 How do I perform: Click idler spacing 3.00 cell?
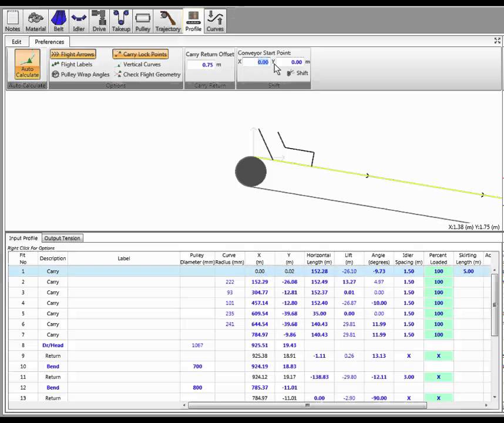(x=409, y=377)
